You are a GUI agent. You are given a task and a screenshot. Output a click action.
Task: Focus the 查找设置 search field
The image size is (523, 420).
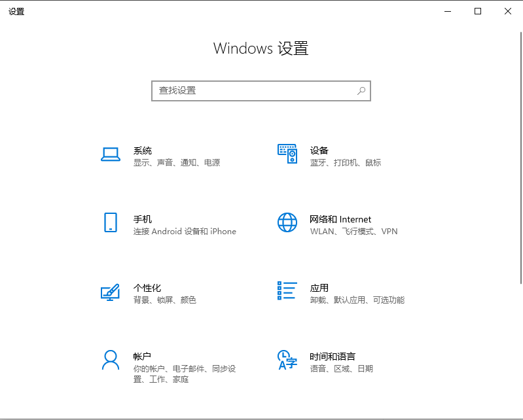pyautogui.click(x=255, y=91)
